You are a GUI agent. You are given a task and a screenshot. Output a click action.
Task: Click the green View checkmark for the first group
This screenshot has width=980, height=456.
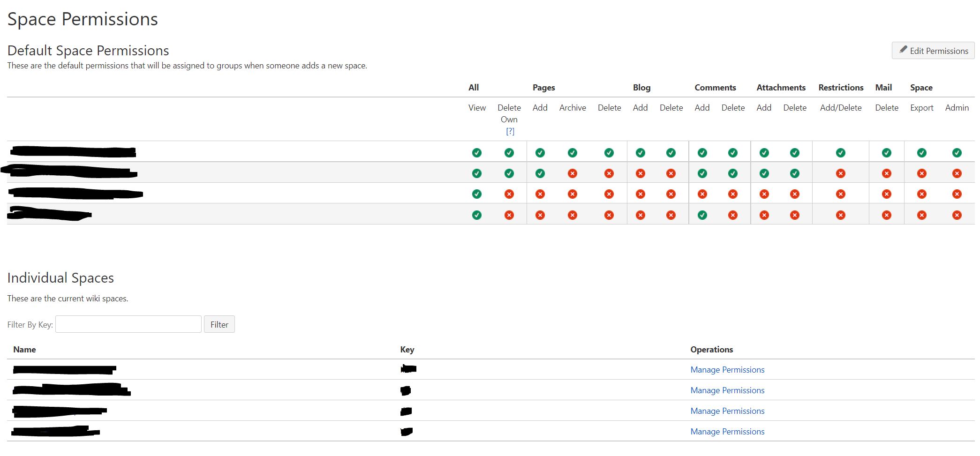[x=477, y=152]
